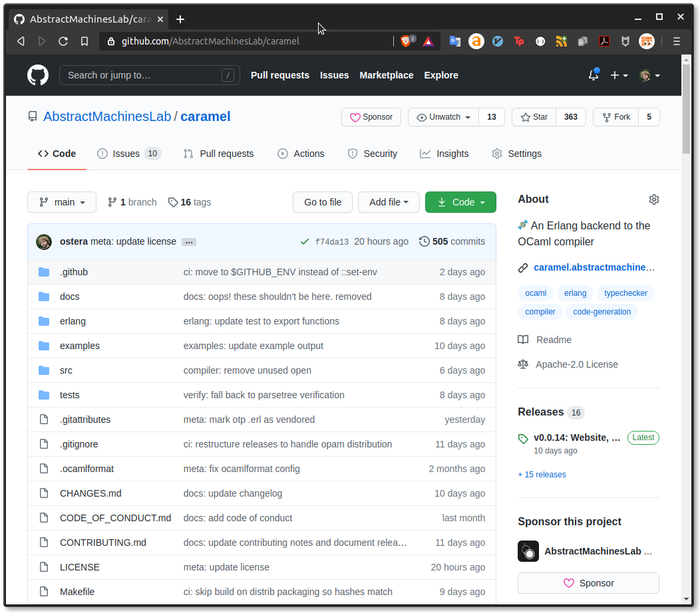The height and width of the screenshot is (613, 700).
Task: View the + 15 releases link
Action: point(542,474)
